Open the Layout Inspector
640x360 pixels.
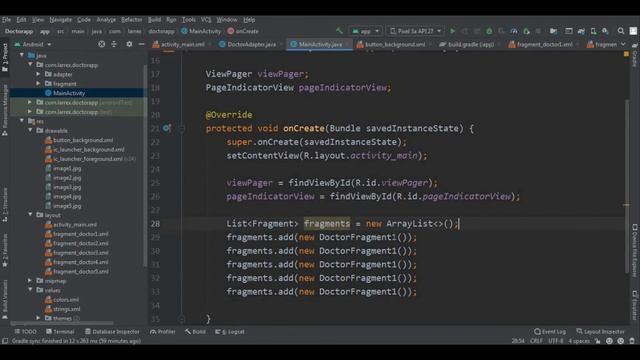tap(600, 331)
